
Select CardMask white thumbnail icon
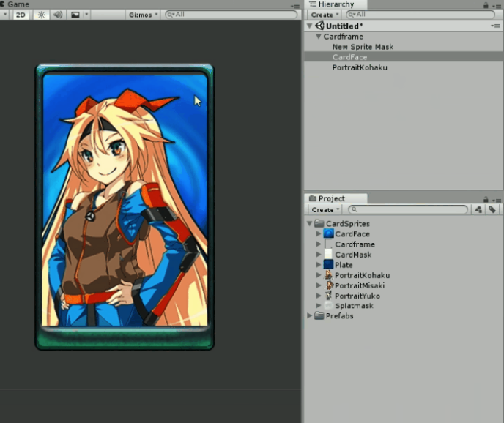(328, 254)
